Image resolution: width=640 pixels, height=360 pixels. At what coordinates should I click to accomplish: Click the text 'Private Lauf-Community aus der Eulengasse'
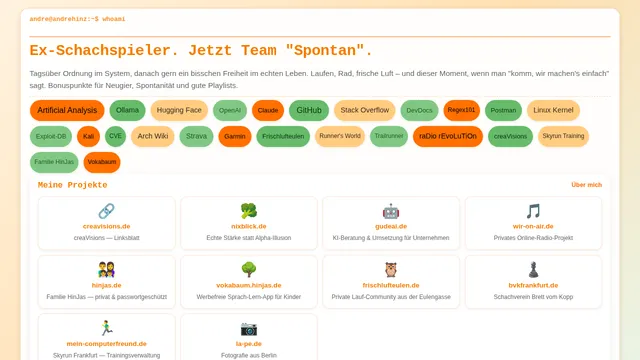[x=391, y=297]
